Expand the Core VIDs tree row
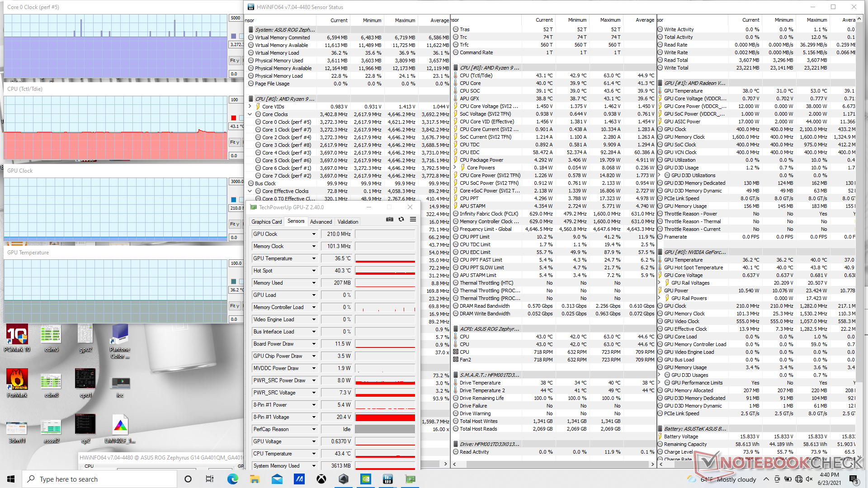The image size is (868, 488). pos(250,107)
